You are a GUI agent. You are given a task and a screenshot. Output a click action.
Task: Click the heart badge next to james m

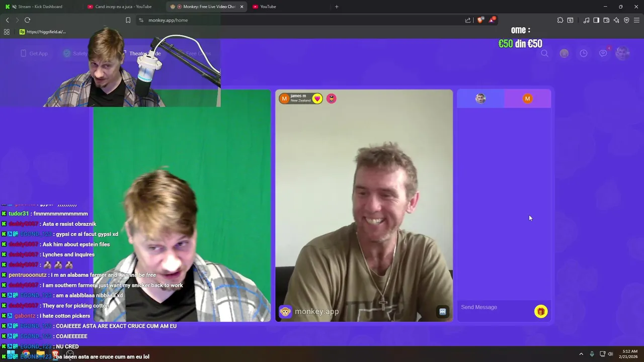(x=317, y=99)
